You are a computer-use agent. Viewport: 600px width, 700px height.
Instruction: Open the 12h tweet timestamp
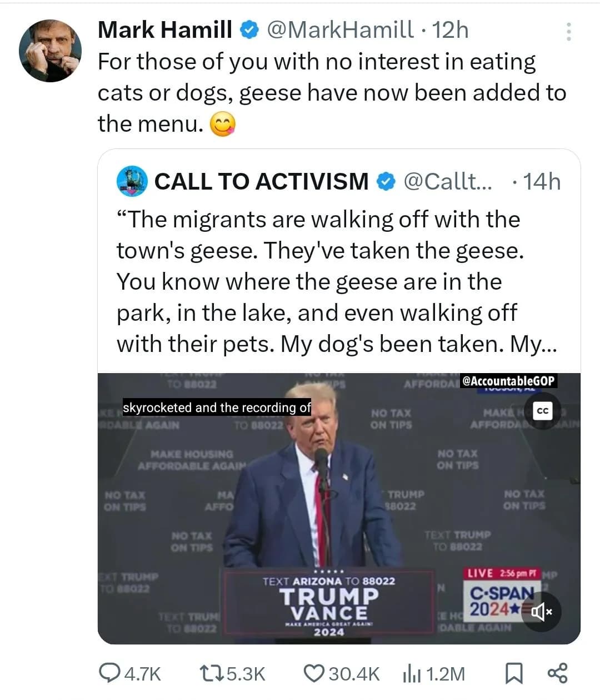450,29
